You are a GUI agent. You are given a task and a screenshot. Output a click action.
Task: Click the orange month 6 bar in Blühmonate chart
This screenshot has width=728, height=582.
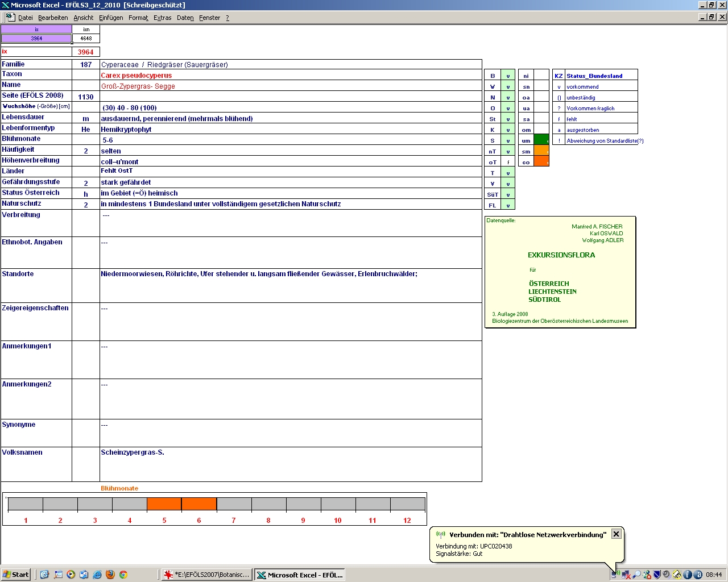199,504
